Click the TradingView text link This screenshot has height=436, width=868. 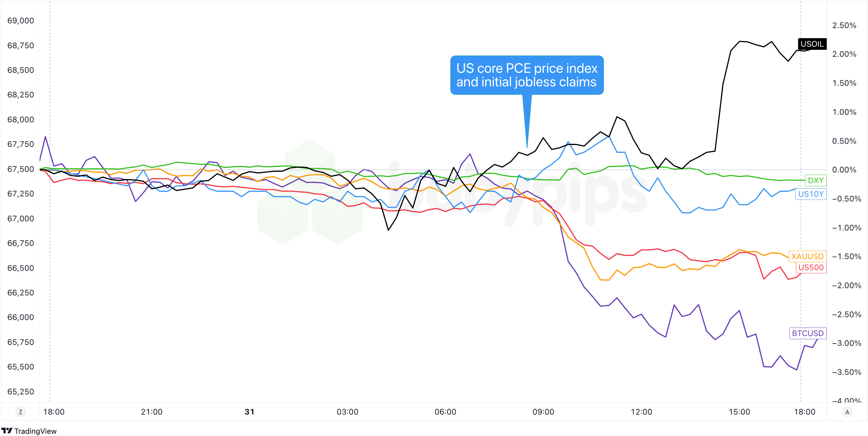coord(35,431)
